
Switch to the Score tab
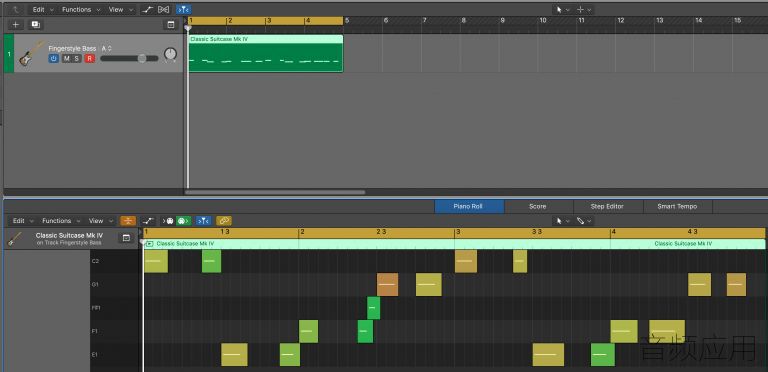[538, 207]
